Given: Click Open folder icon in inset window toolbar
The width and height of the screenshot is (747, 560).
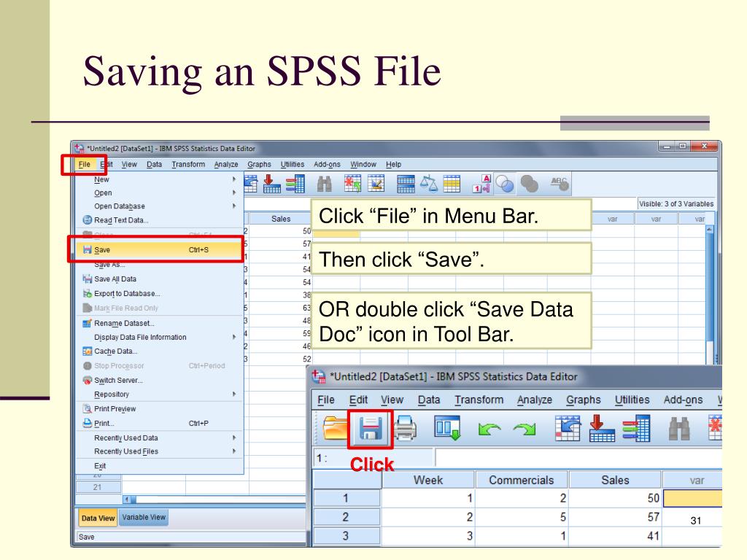Looking at the screenshot, I should 335,427.
